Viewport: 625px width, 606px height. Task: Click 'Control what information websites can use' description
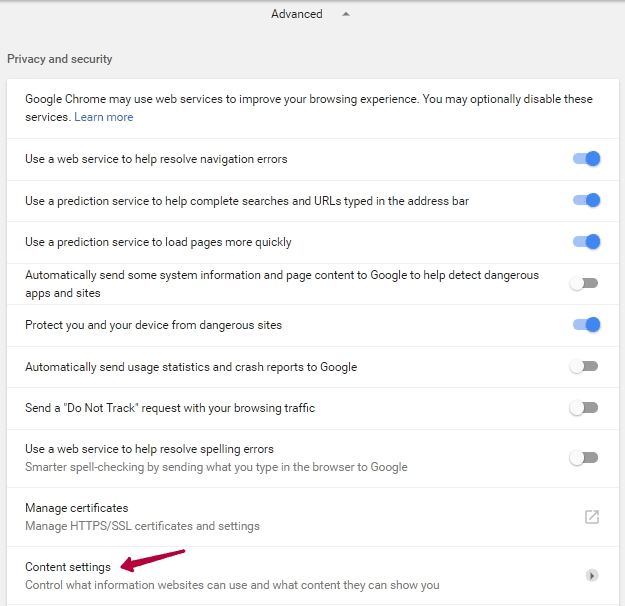pyautogui.click(x=232, y=585)
